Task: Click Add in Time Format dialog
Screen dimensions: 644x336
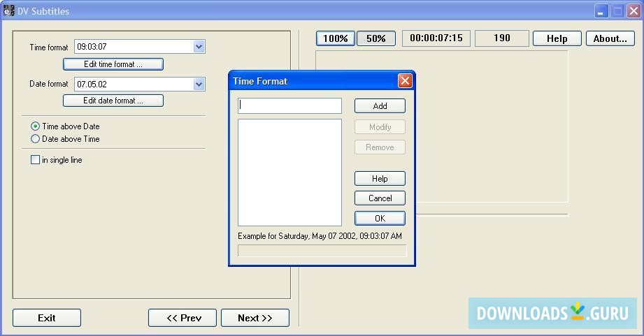Action: (x=380, y=106)
